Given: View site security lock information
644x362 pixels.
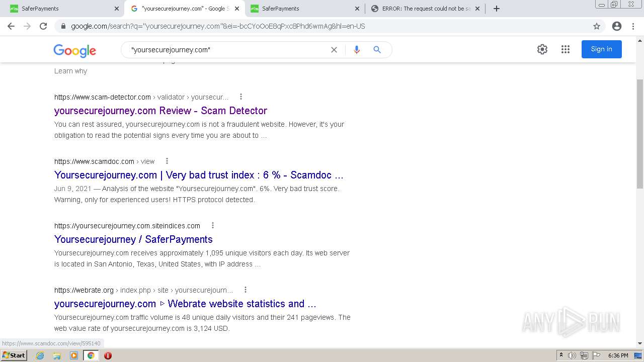Looking at the screenshot, I should pyautogui.click(x=63, y=26).
